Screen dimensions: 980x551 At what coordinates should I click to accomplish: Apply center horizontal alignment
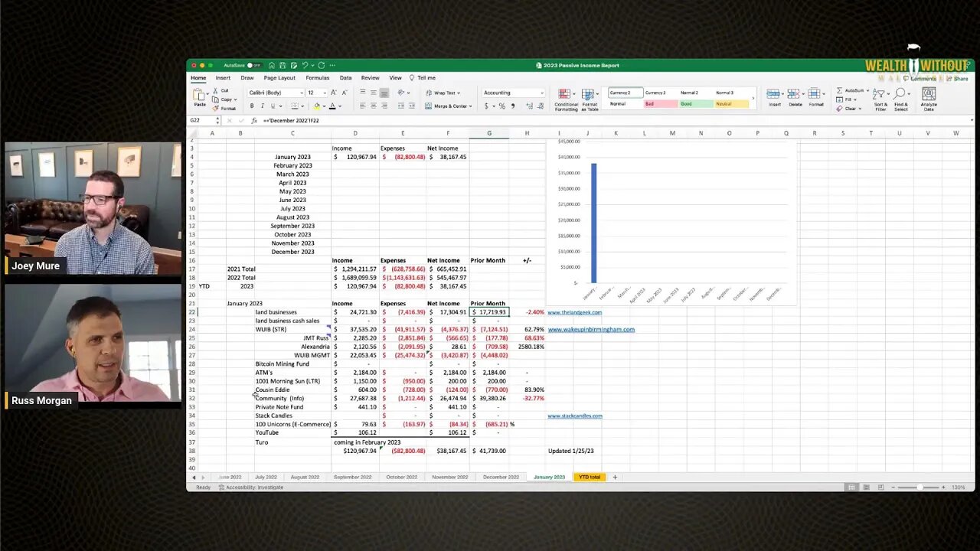[x=374, y=106]
